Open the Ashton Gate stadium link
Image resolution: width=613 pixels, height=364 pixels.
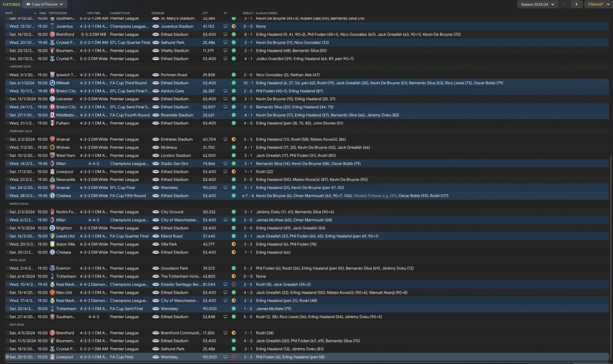(172, 91)
